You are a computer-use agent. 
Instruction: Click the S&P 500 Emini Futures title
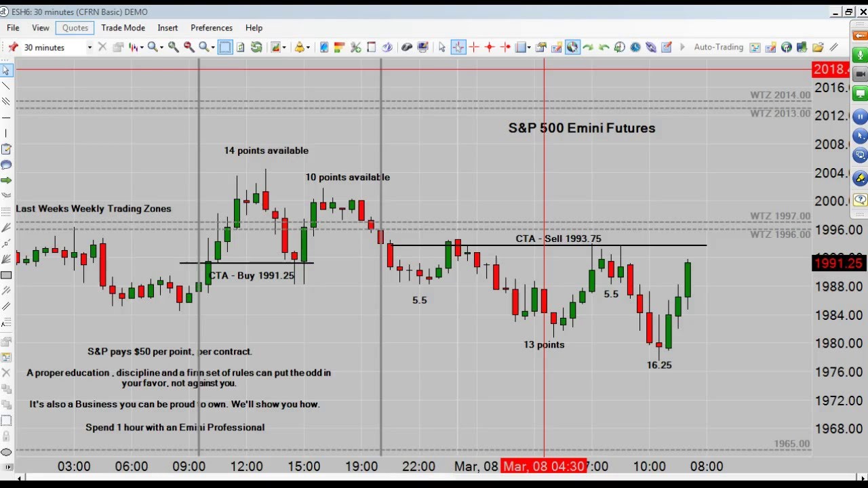pos(582,128)
